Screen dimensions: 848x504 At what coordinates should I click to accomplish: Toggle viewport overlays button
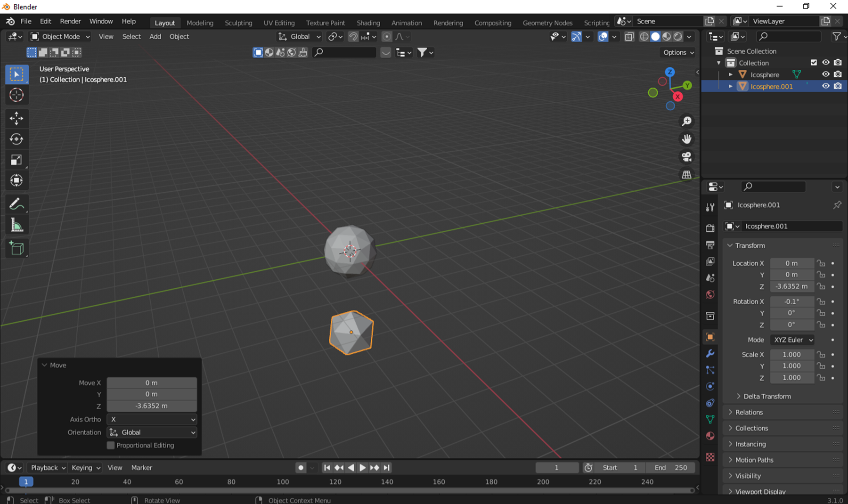click(x=603, y=37)
